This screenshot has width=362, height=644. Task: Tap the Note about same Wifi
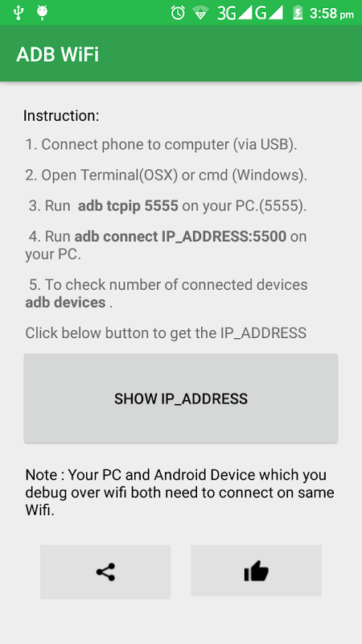[x=179, y=493]
